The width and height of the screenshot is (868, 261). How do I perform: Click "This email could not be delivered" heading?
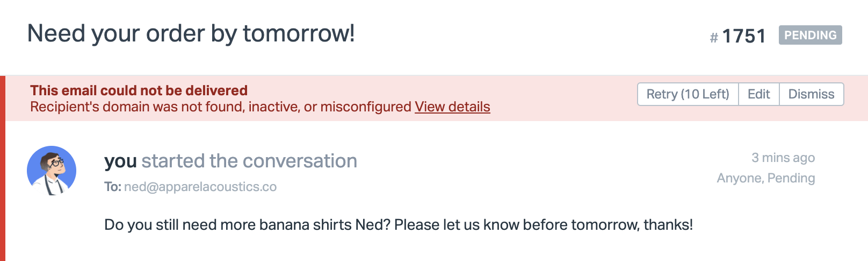(x=139, y=90)
